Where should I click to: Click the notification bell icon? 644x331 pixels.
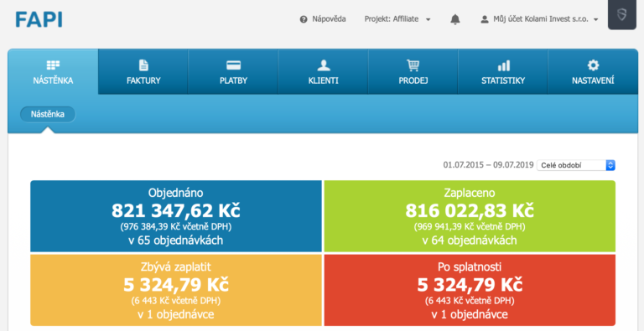[455, 19]
